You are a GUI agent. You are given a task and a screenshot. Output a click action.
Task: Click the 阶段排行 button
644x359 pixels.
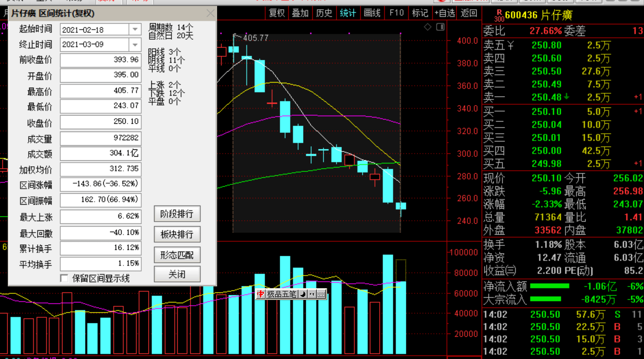click(177, 214)
